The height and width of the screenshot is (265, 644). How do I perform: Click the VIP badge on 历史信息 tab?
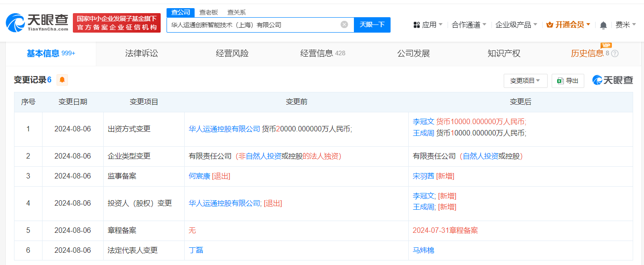point(606,46)
